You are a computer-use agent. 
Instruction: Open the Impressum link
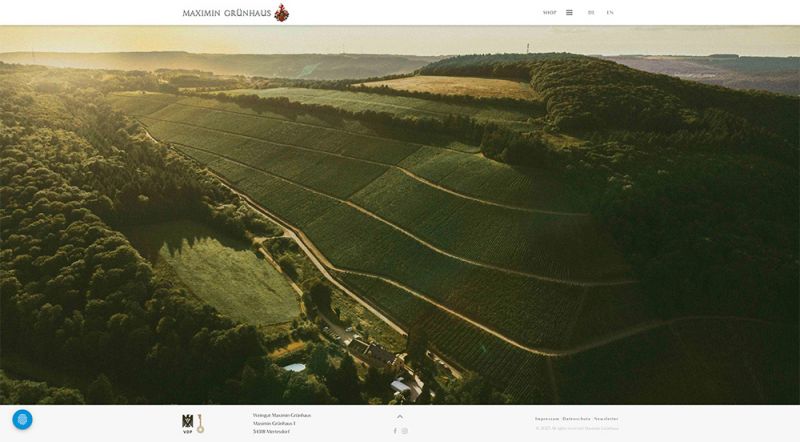(x=547, y=419)
